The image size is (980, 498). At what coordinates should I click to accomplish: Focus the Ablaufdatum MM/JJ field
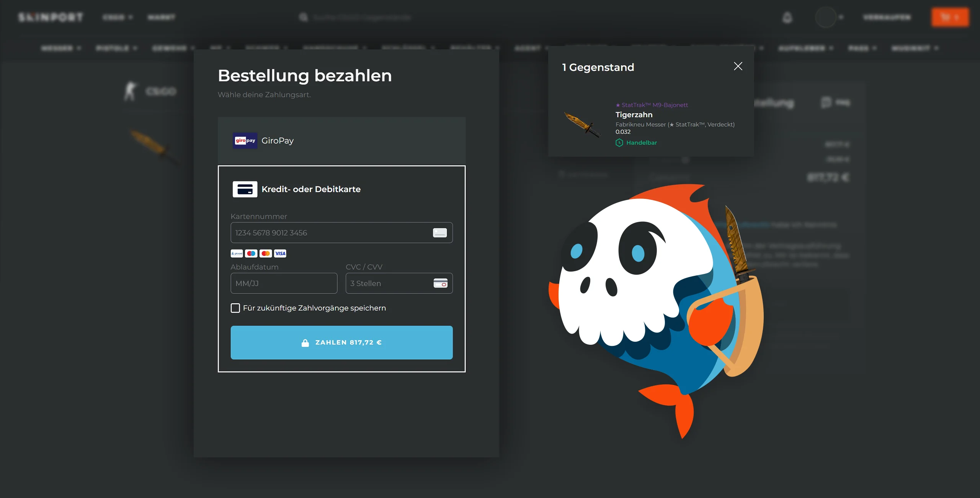pyautogui.click(x=284, y=283)
